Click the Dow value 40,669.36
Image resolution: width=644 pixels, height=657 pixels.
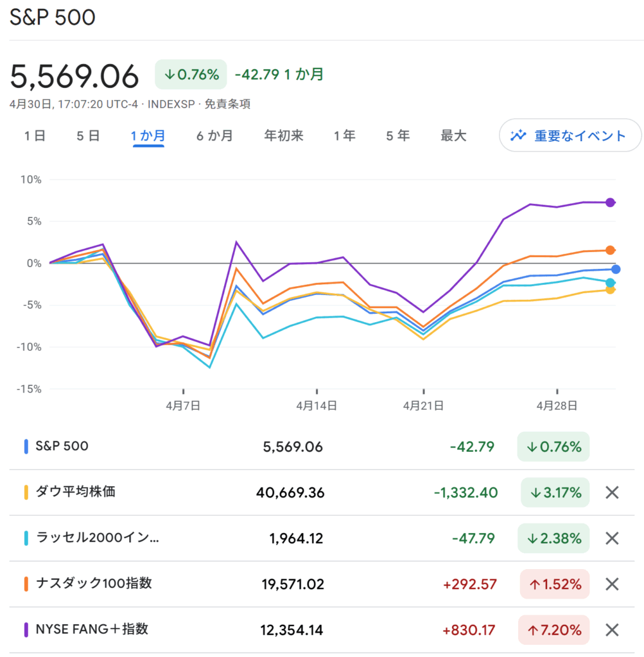[290, 493]
